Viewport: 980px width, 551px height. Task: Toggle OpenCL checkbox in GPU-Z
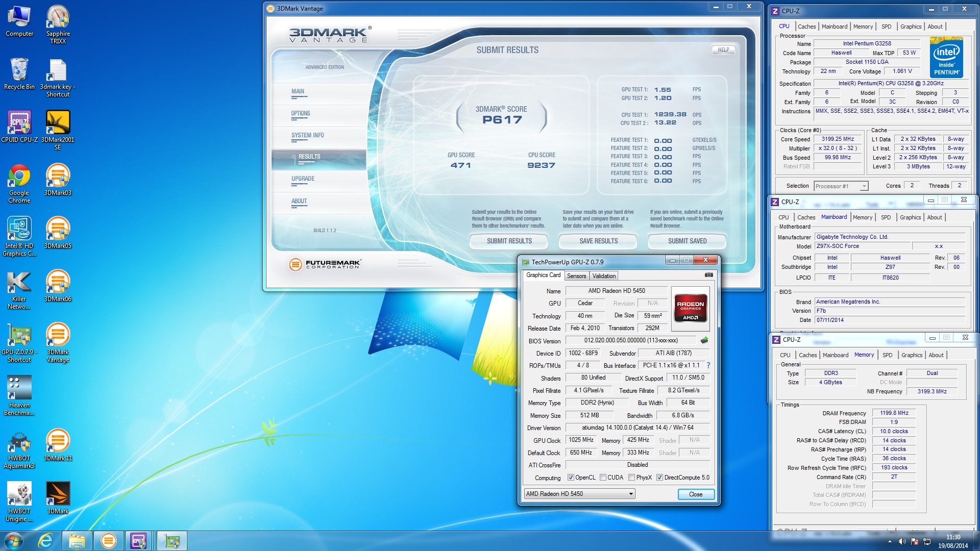(571, 478)
